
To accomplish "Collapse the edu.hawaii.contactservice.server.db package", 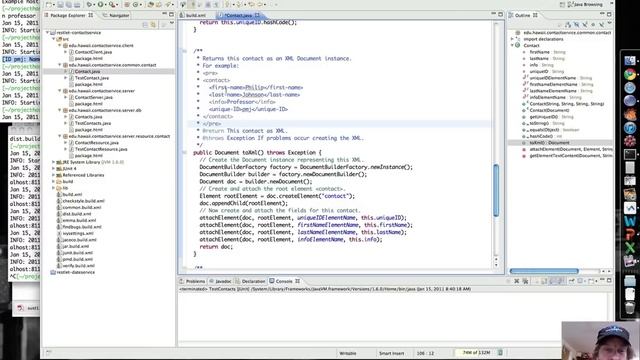I will point(60,110).
